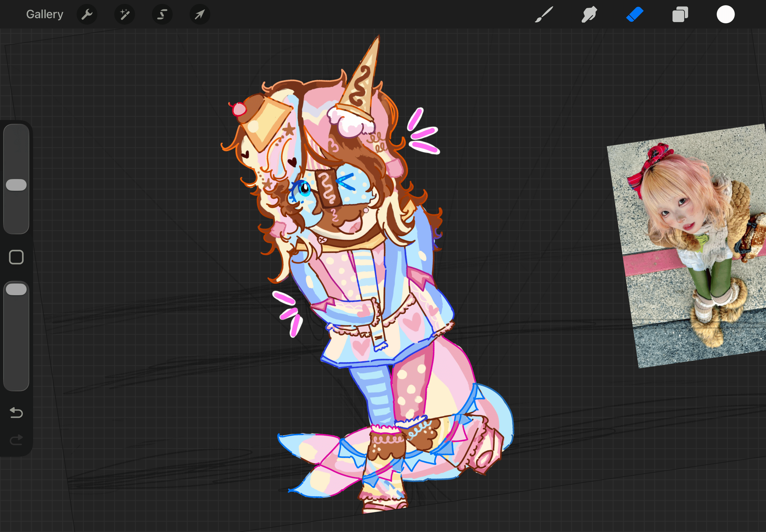Activate the Transform arrow tool
Screen dimensions: 766x532
200,14
